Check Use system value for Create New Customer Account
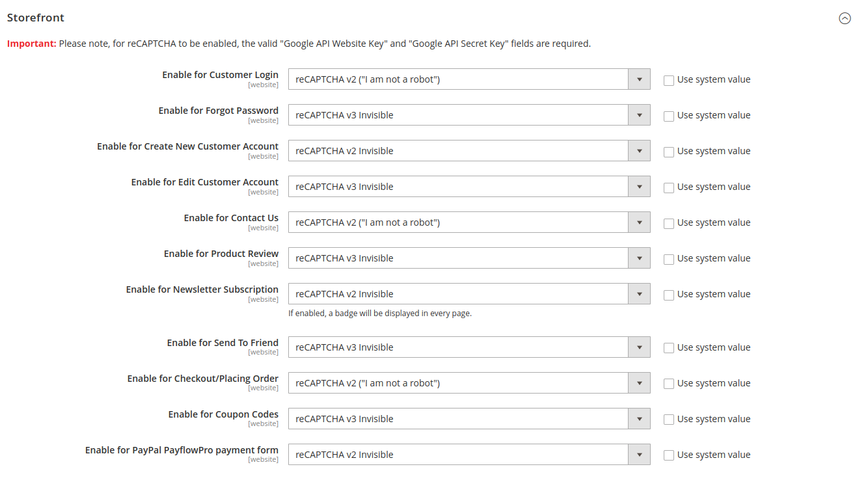This screenshot has width=868, height=482. tap(669, 152)
